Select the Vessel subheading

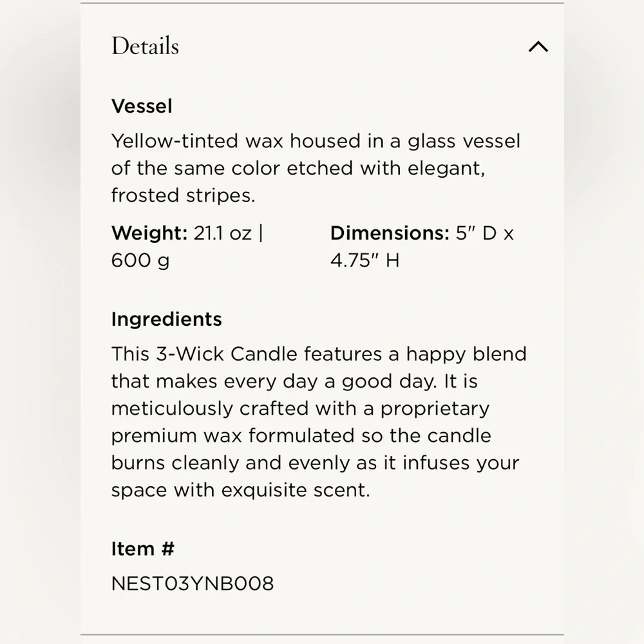(x=142, y=106)
